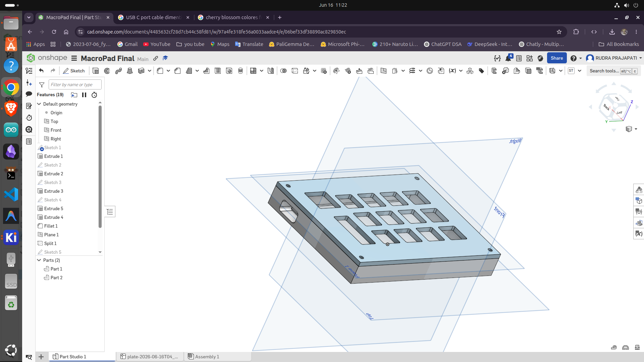
Task: Select the Loft tool icon
Action: click(130, 71)
